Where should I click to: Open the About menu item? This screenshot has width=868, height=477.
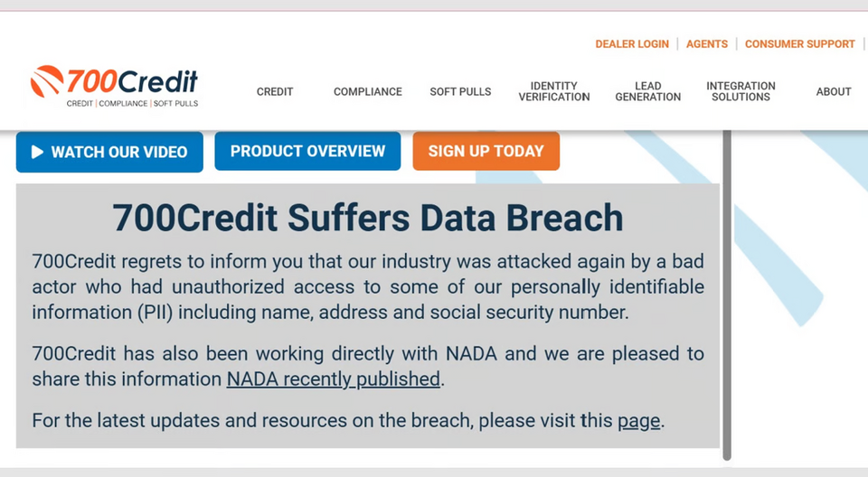click(x=833, y=91)
